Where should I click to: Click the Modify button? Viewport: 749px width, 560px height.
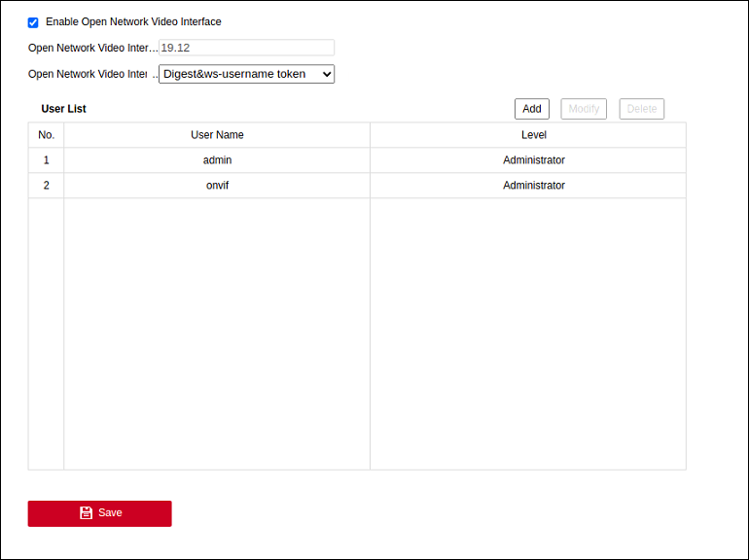(x=584, y=109)
